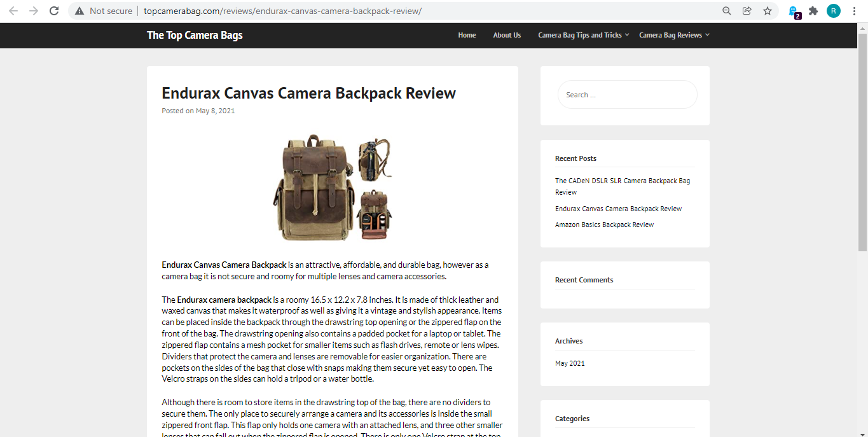Expand the Camera Bag Reviews dropdown
Viewport: 868px width, 437px height.
click(674, 35)
